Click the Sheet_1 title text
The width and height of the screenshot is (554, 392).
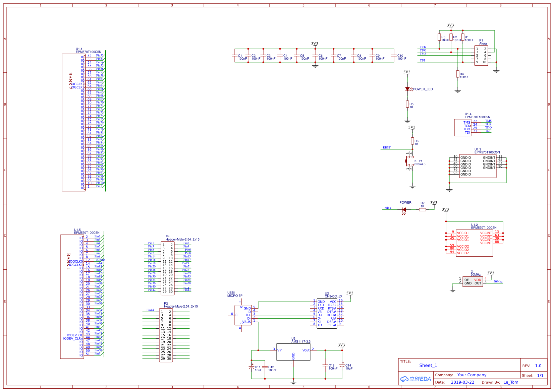[x=428, y=366]
